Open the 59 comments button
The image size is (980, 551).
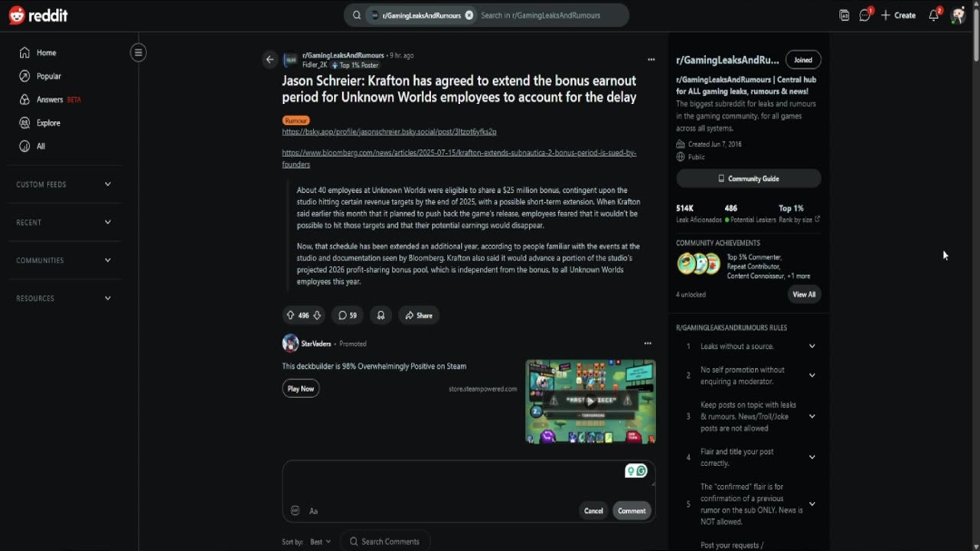(348, 315)
